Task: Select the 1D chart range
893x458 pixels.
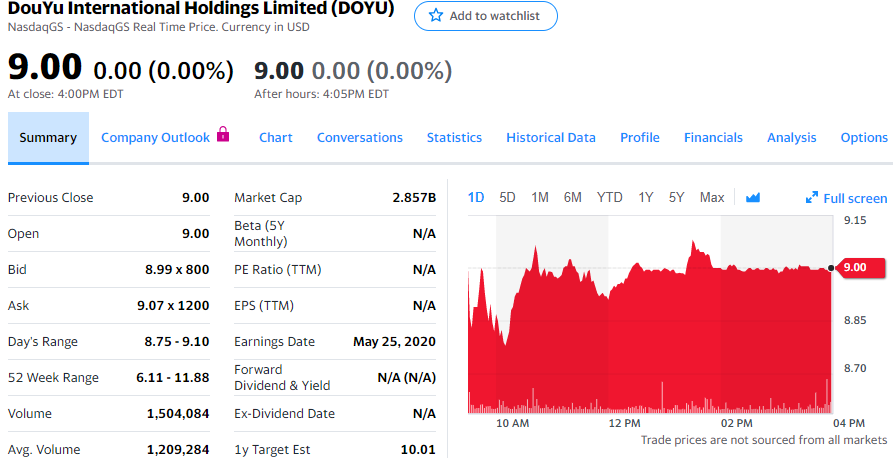Action: 476,198
